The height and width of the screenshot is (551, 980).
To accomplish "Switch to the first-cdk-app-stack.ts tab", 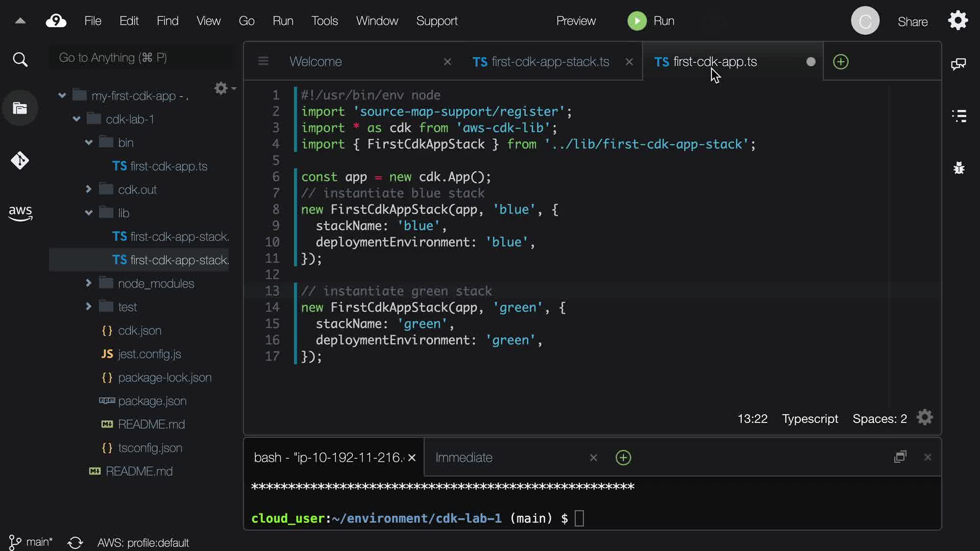I will click(541, 62).
